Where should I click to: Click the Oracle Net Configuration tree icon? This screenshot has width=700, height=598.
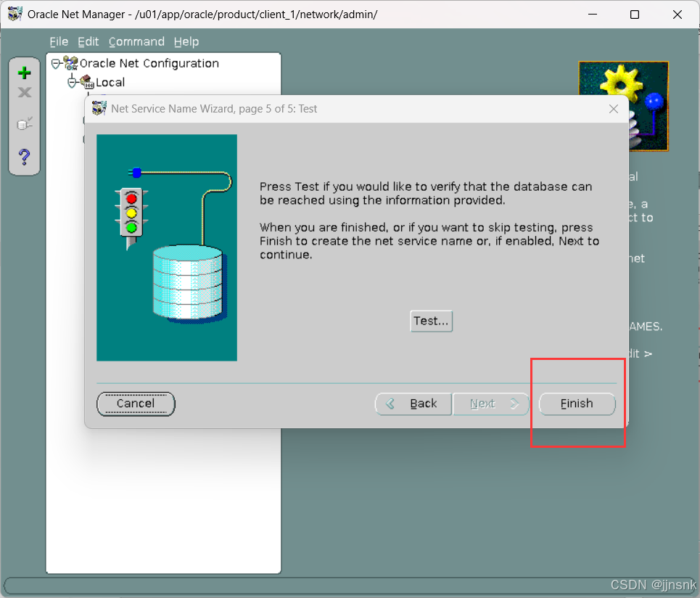[70, 63]
